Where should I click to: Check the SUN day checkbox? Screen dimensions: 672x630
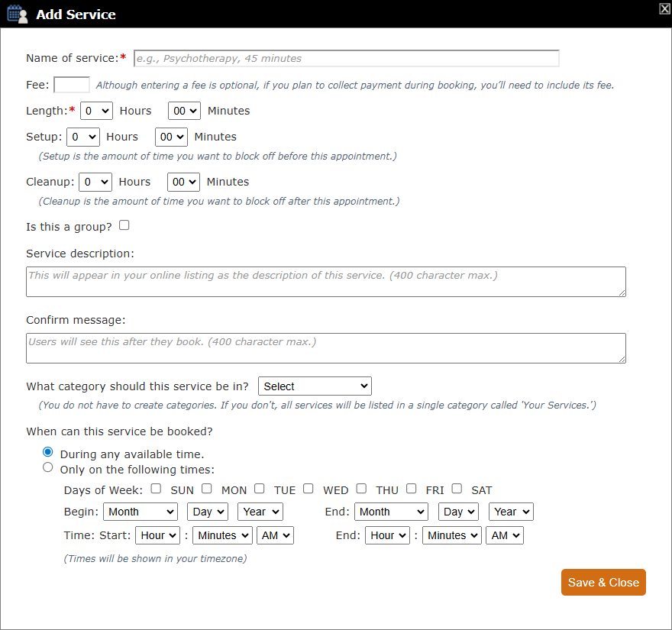click(156, 489)
